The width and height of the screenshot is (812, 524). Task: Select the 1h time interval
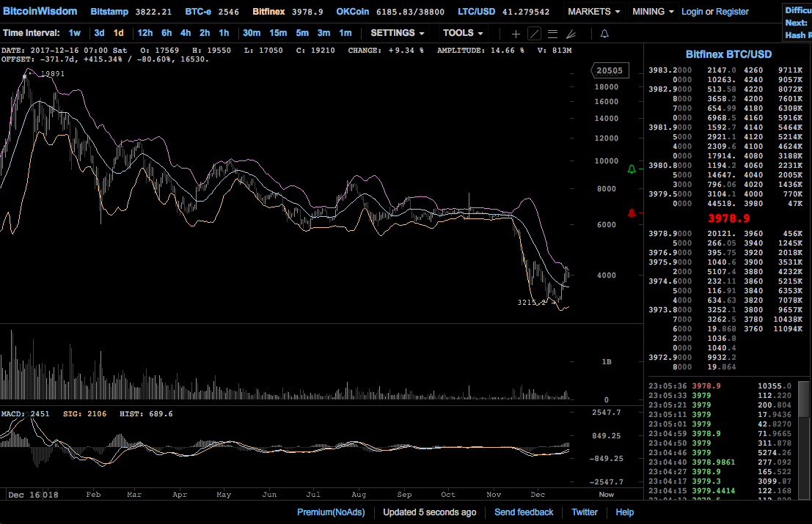pos(224,33)
